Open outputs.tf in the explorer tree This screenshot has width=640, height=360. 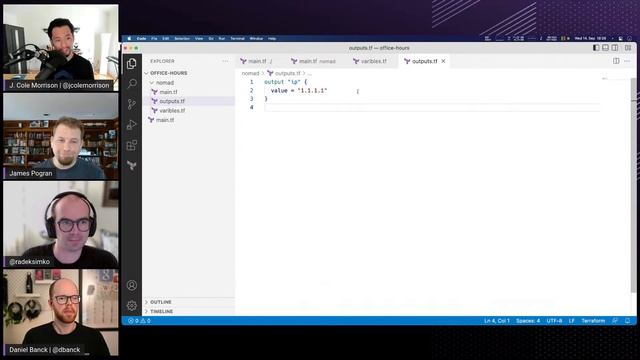tap(172, 101)
